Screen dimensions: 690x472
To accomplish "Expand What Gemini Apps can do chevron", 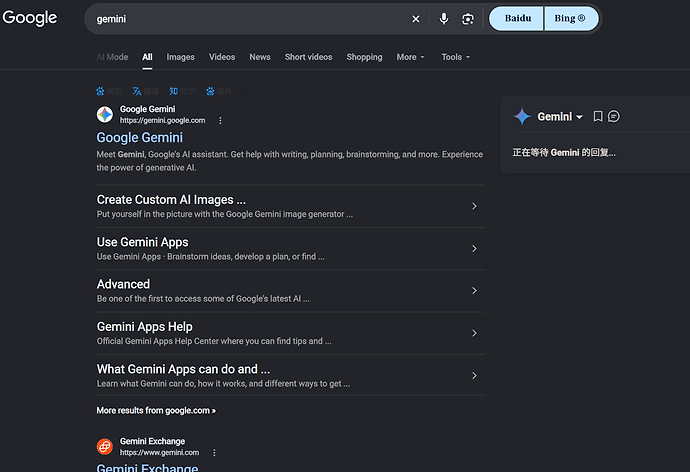I will [x=474, y=375].
